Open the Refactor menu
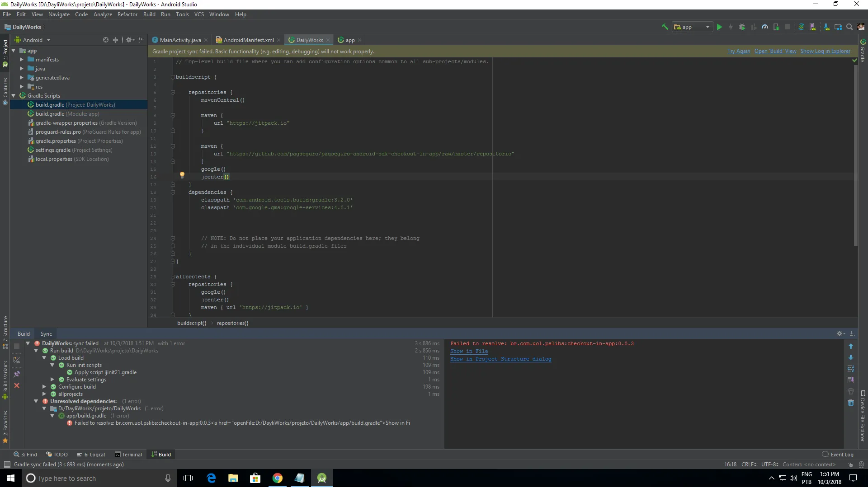Image resolution: width=868 pixels, height=488 pixels. click(127, 14)
